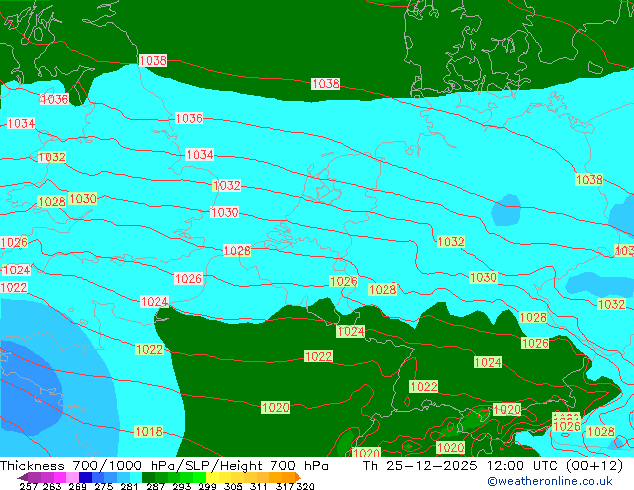This screenshot has width=634, height=490.
Task: Click the purple left arrow end of legend
Action: click(23, 478)
